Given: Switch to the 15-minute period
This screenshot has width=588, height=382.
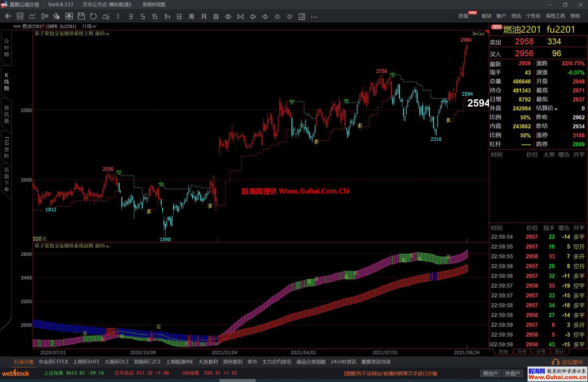Looking at the screenshot, I should click(x=155, y=17).
